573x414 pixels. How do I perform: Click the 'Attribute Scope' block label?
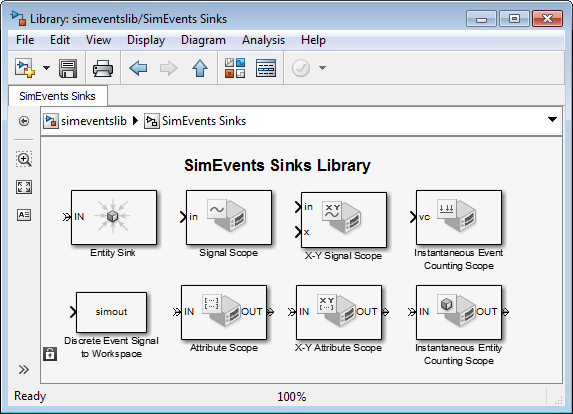point(224,348)
